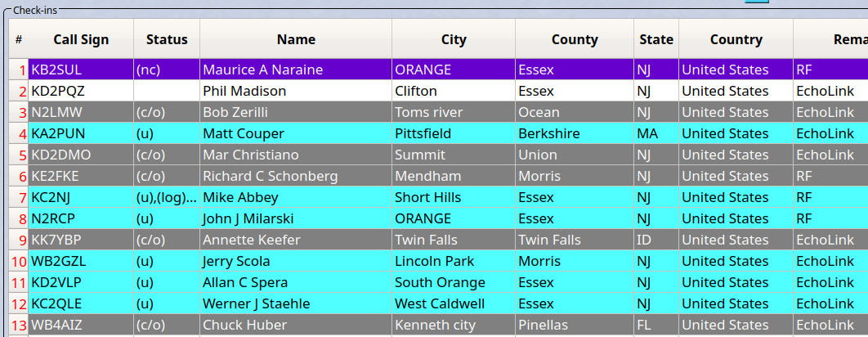Select call sign KD2DMO
The width and height of the screenshot is (868, 337).
coord(81,155)
